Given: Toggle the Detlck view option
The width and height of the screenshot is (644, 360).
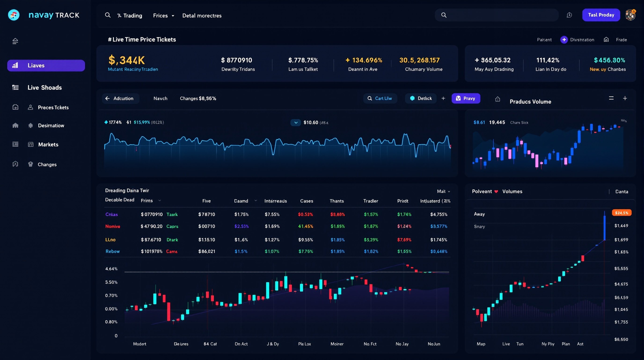Looking at the screenshot, I should [421, 98].
